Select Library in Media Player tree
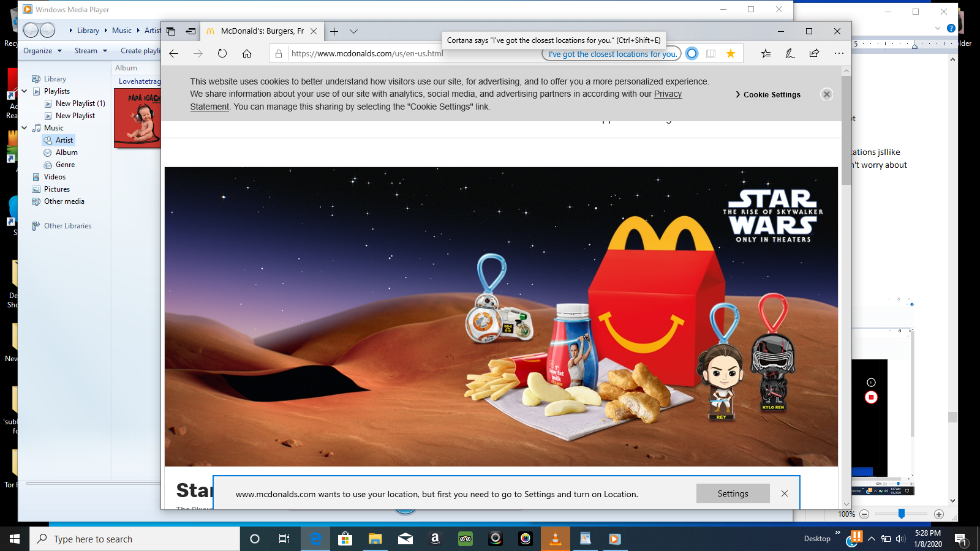The height and width of the screenshot is (551, 980). tap(55, 79)
